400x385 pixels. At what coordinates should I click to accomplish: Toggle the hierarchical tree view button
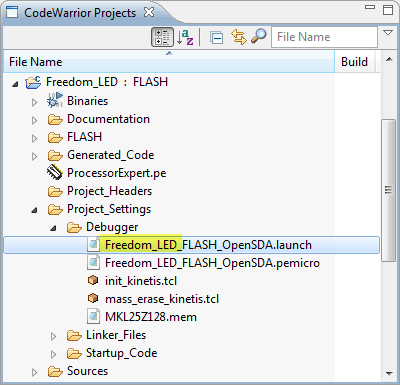coord(162,37)
